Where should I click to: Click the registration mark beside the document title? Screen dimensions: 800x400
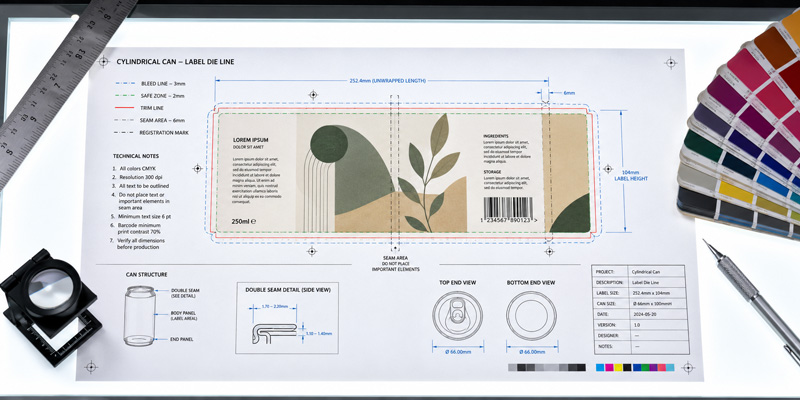click(x=104, y=62)
